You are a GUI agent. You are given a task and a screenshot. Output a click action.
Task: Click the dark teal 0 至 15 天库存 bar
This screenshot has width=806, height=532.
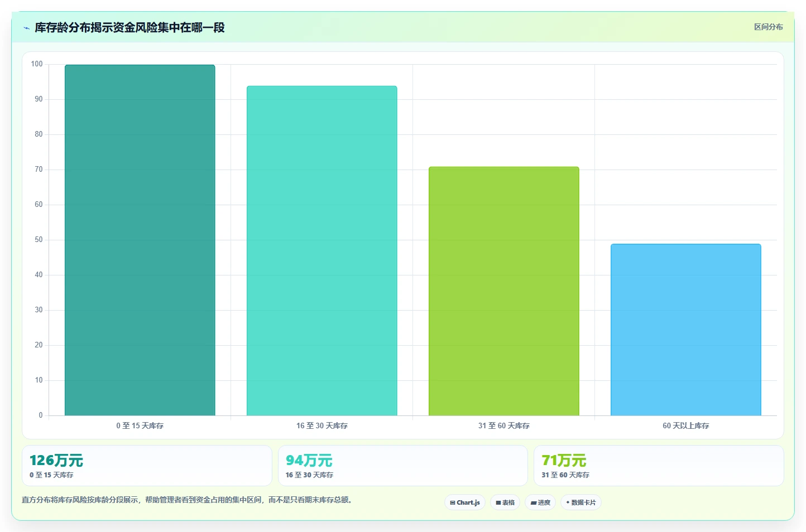[140, 240]
